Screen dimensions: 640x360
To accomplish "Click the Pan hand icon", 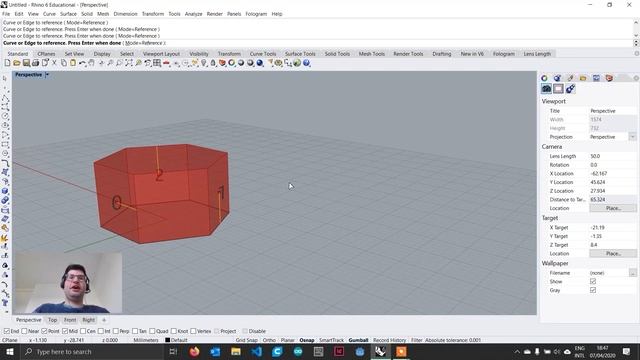I will pos(91,63).
